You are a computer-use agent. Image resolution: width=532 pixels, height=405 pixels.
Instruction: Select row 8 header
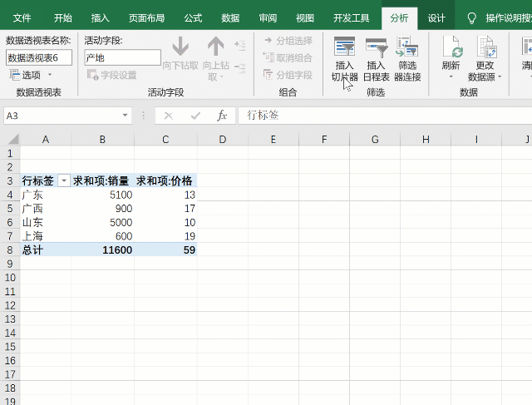[10, 249]
